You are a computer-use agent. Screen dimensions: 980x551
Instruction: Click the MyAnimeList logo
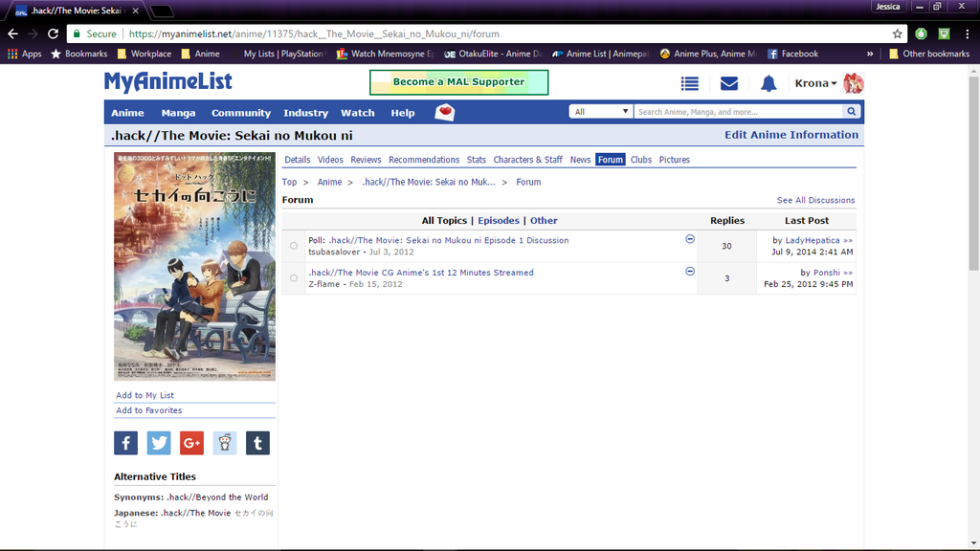[x=168, y=82]
